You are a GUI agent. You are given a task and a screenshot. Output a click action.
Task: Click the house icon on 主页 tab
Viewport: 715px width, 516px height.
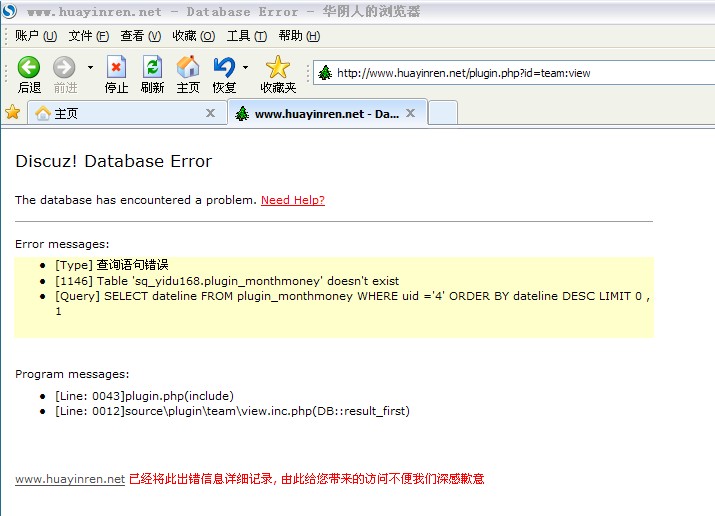[43, 113]
